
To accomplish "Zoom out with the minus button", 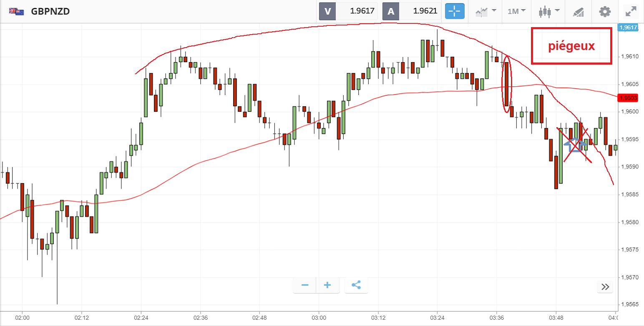I will coord(305,285).
